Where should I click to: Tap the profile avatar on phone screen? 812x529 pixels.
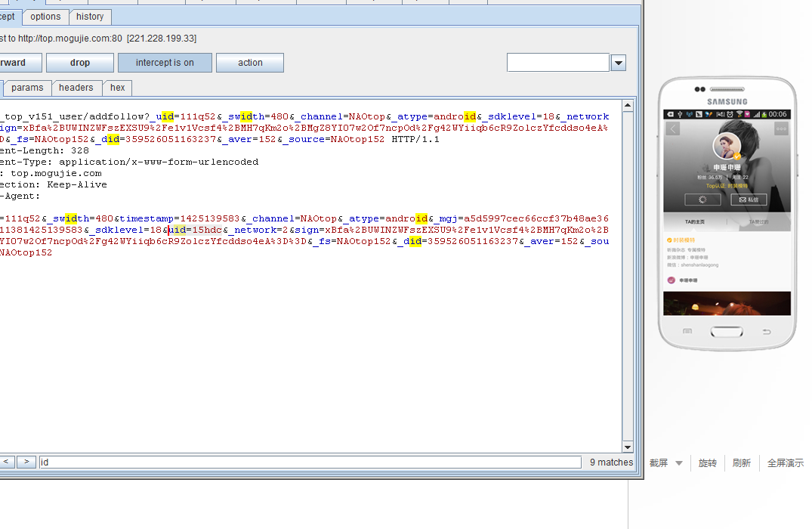pos(727,146)
